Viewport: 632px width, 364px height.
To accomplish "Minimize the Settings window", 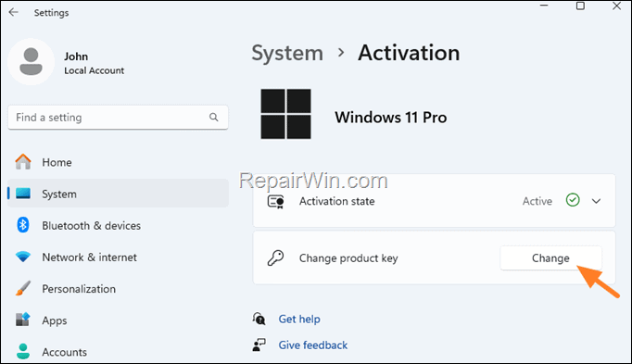I will pos(544,6).
